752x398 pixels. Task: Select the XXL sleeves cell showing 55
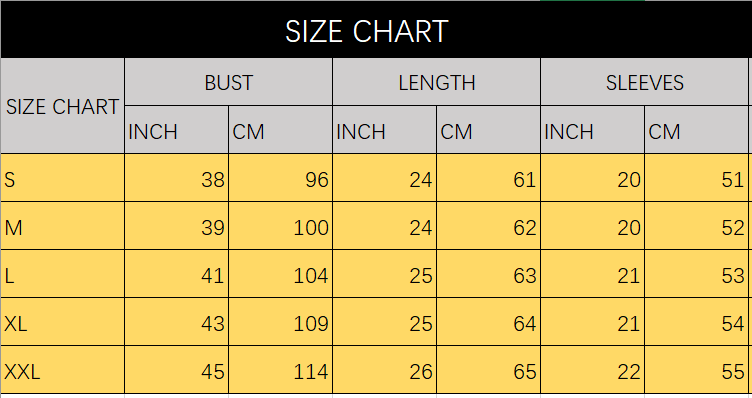pyautogui.click(x=696, y=370)
